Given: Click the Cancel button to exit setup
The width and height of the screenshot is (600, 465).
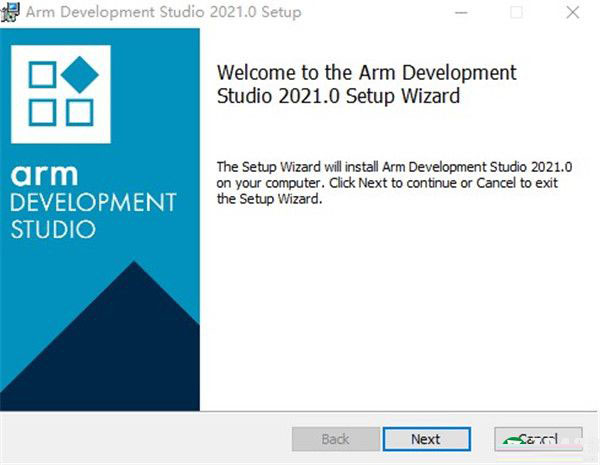Looking at the screenshot, I should pyautogui.click(x=538, y=439).
